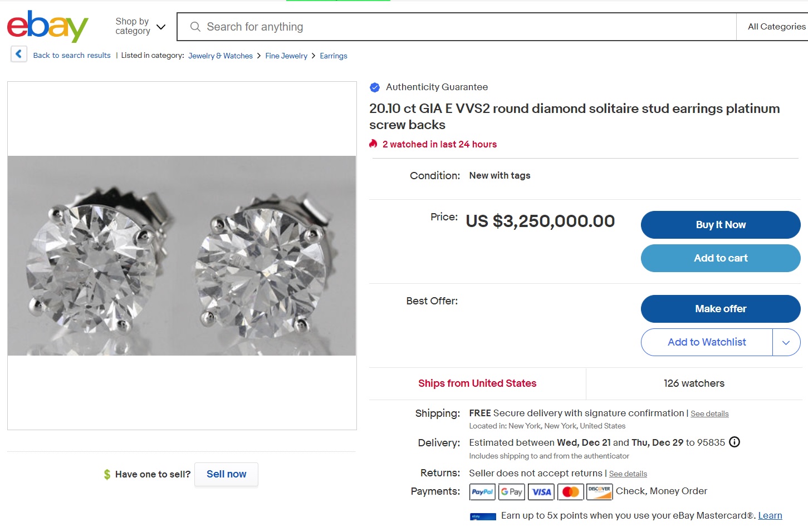Click the Visa payment icon

point(541,492)
